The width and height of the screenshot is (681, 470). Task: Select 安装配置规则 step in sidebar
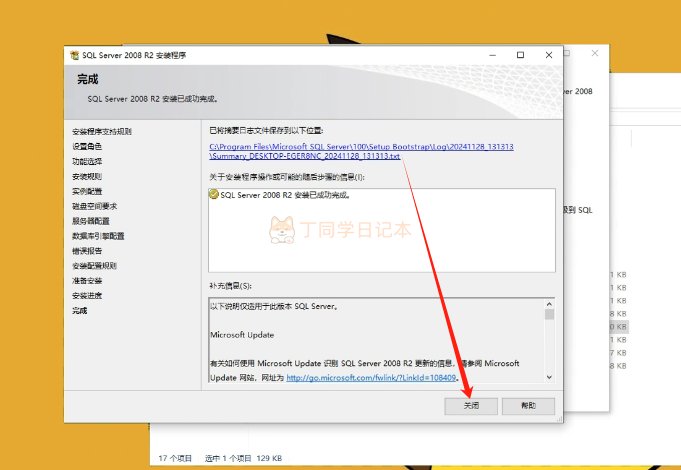coord(94,266)
